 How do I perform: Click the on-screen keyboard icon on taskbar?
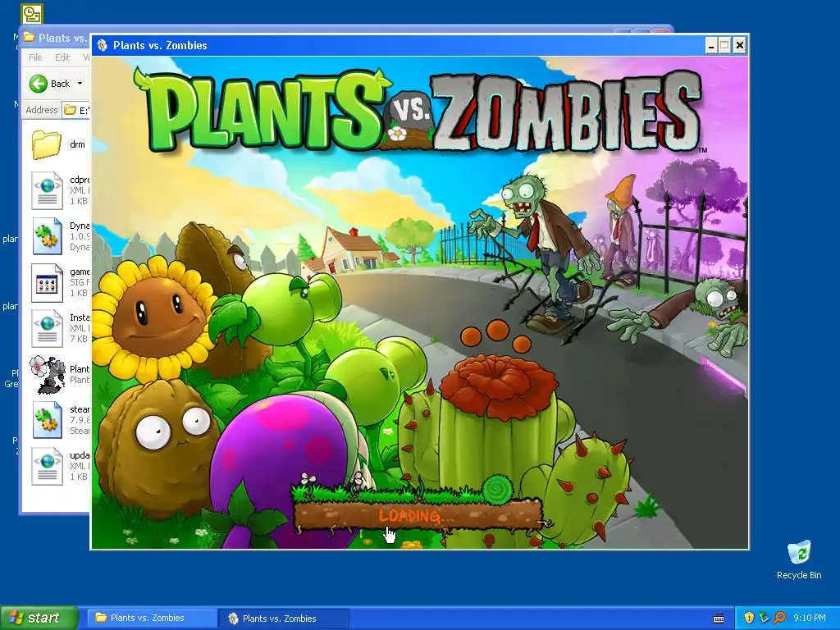pyautogui.click(x=719, y=619)
